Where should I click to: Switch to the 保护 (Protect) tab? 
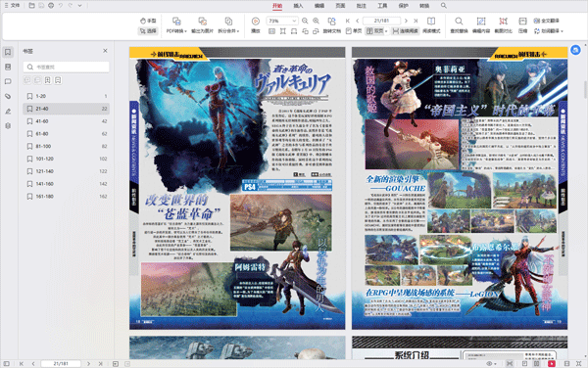point(403,6)
